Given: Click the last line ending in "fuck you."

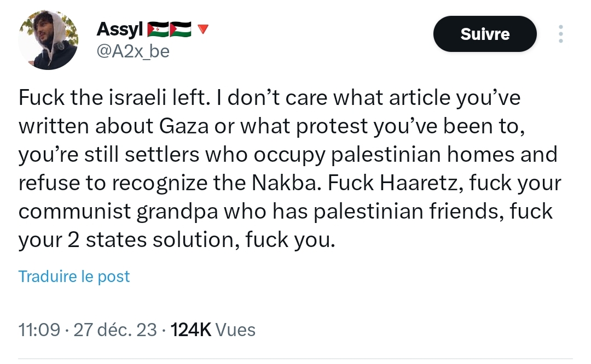Looking at the screenshot, I should point(176,240).
